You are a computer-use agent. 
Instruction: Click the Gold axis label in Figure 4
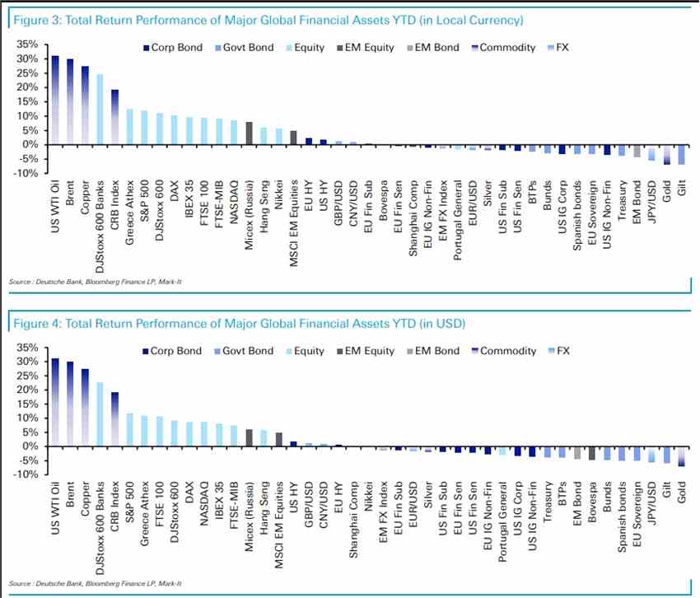[x=681, y=492]
